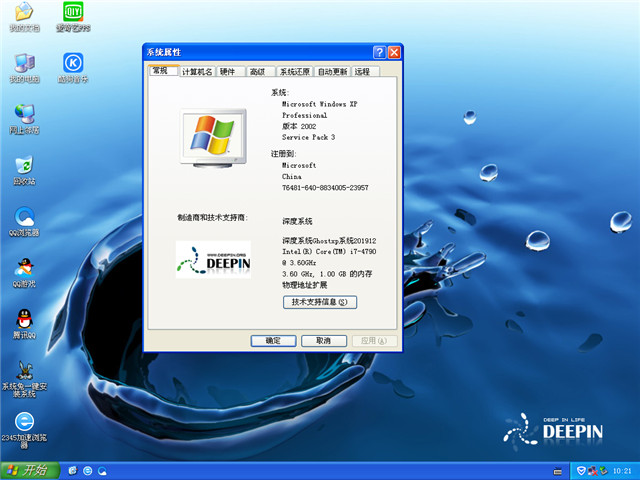640x480 pixels.
Task: Select the 系统兔一键安装系统 desktop icon
Action: click(24, 379)
